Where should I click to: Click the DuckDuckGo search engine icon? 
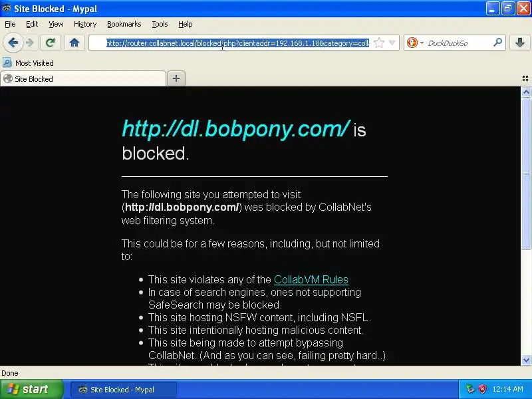412,43
